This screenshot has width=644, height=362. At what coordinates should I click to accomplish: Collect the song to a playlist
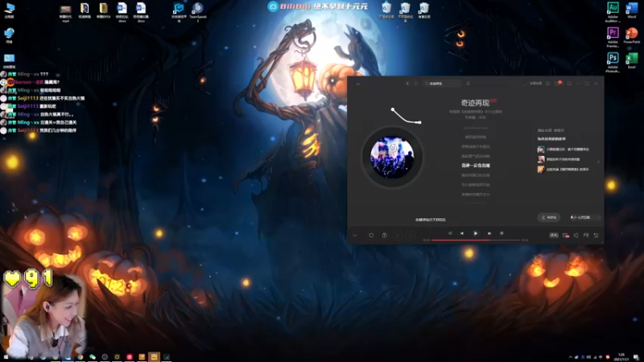click(x=385, y=235)
